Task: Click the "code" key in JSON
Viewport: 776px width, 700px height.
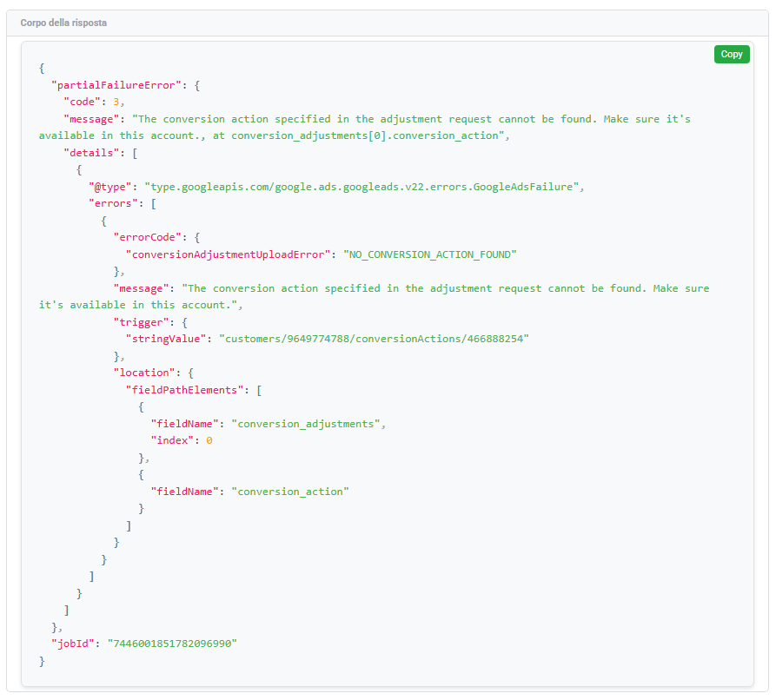Action: click(84, 102)
